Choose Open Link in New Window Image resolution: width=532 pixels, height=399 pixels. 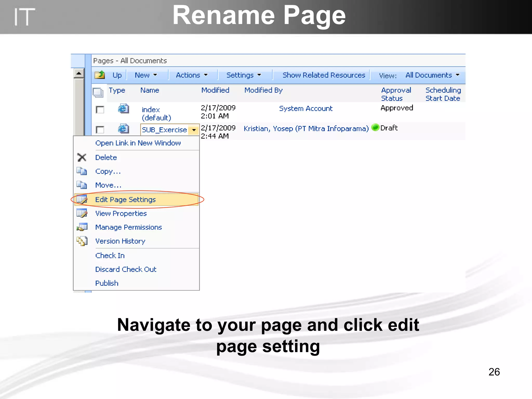point(138,143)
